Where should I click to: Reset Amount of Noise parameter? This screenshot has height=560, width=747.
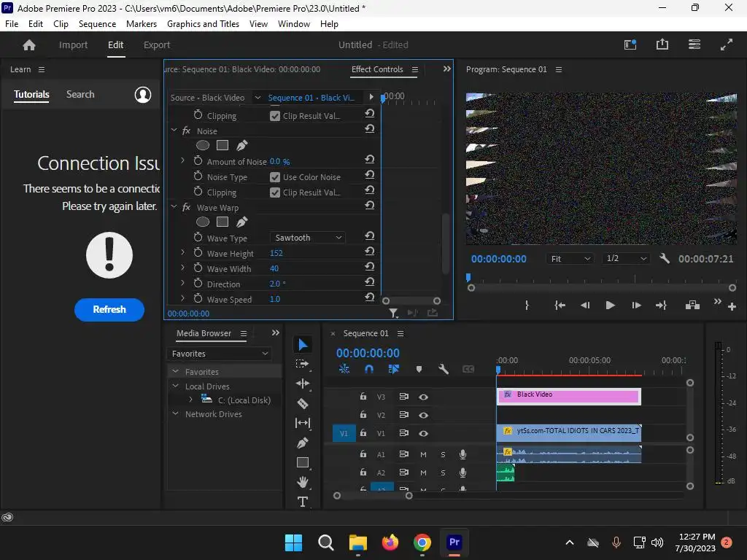tap(369, 160)
